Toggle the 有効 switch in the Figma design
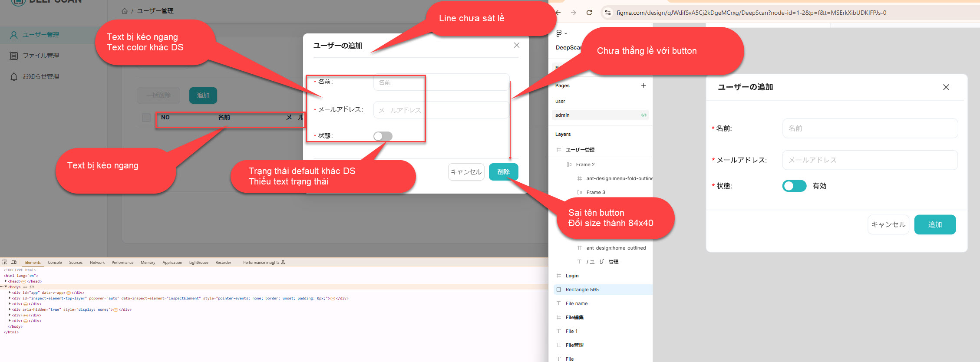980x362 pixels. pyautogui.click(x=794, y=186)
